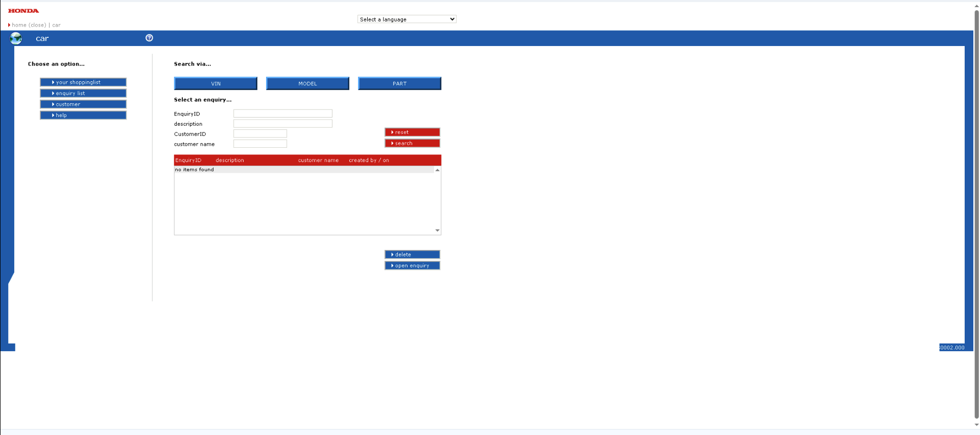Open the enquiry list option

[83, 94]
